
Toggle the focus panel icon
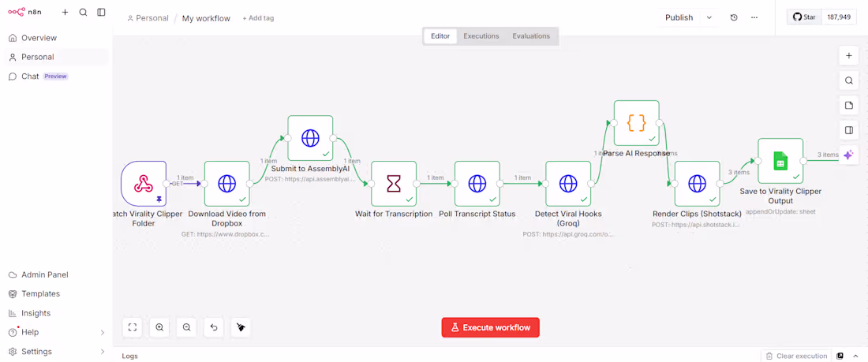tap(848, 130)
